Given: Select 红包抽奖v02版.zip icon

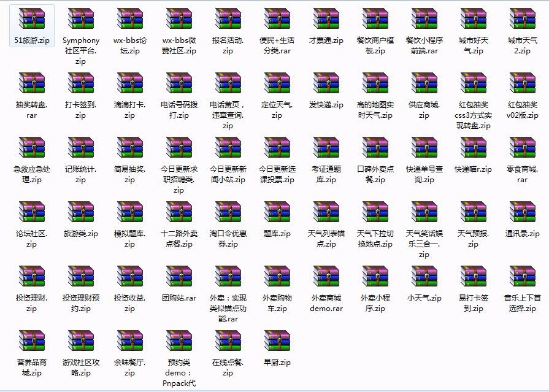Looking at the screenshot, I should 522,83.
